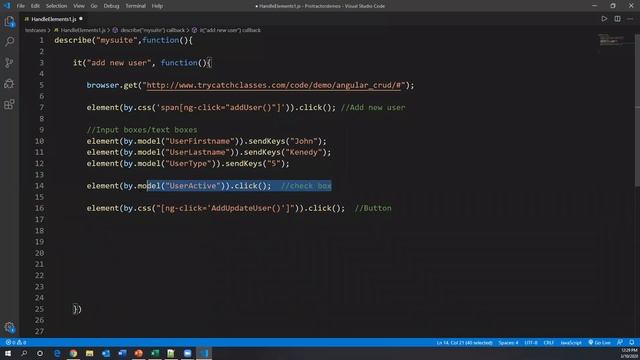Click the //Input boxes/text boxes comment

142,130
